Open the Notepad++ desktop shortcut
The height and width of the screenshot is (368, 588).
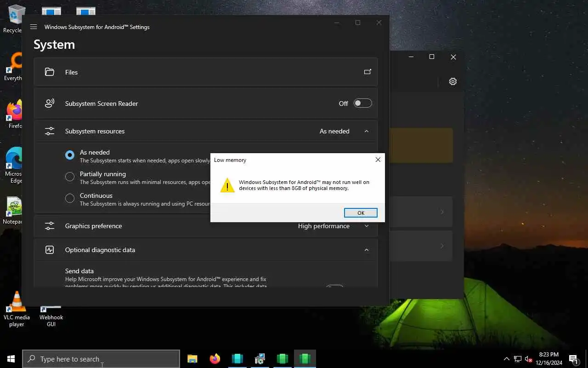(14, 211)
